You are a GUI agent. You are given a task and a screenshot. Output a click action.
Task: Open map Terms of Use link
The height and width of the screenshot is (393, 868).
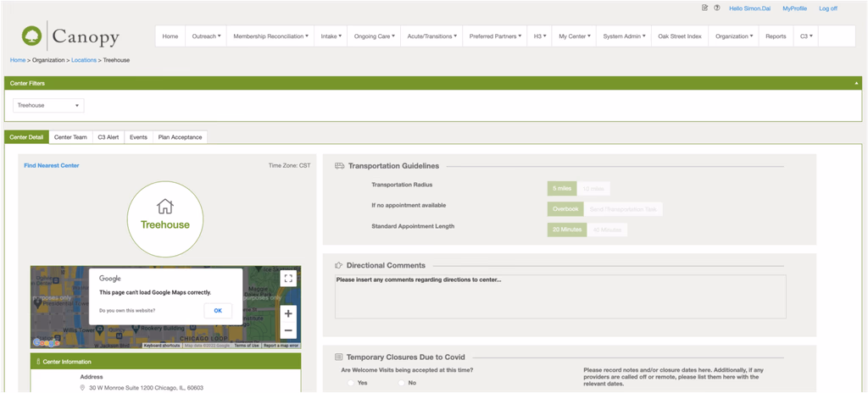247,346
